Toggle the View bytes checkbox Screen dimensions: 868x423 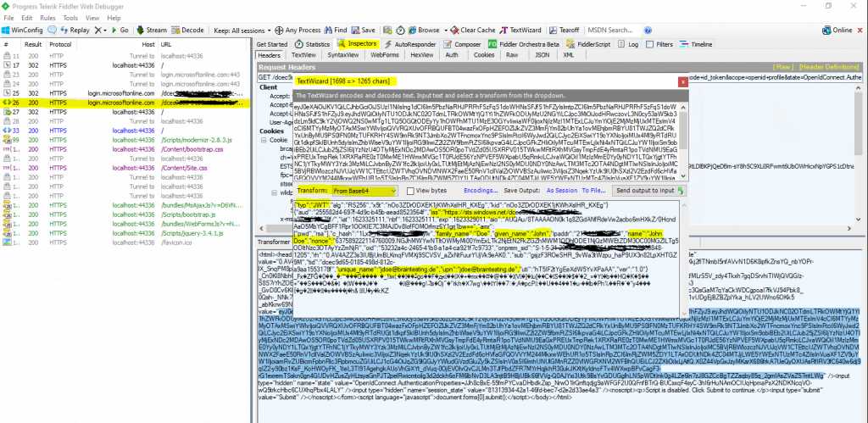pos(409,191)
